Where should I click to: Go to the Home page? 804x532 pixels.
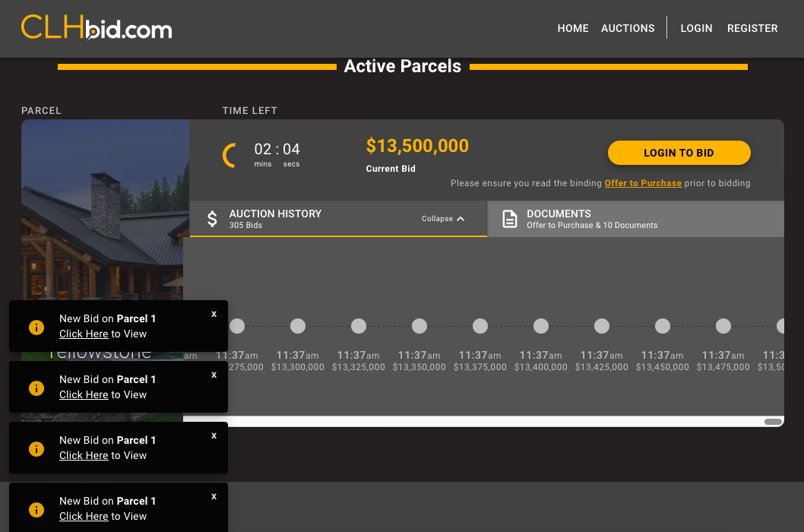point(573,28)
